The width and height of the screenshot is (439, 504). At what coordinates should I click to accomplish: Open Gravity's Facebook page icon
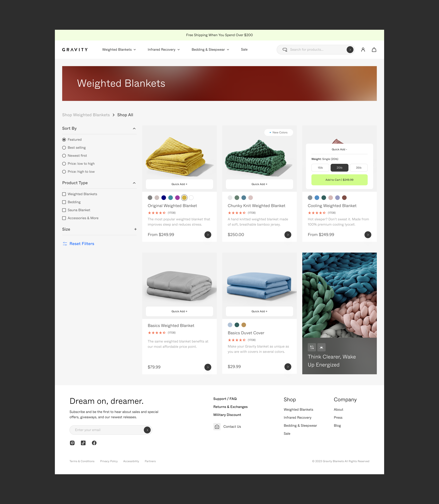94,443
